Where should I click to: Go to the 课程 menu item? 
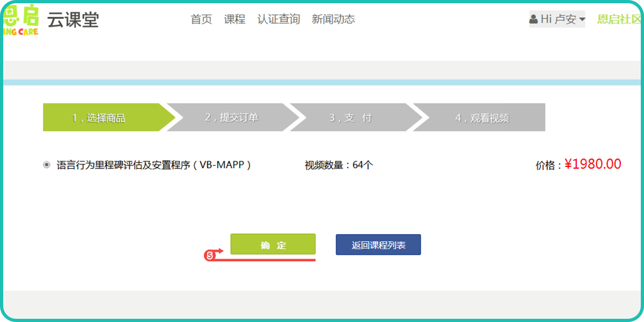(x=235, y=19)
